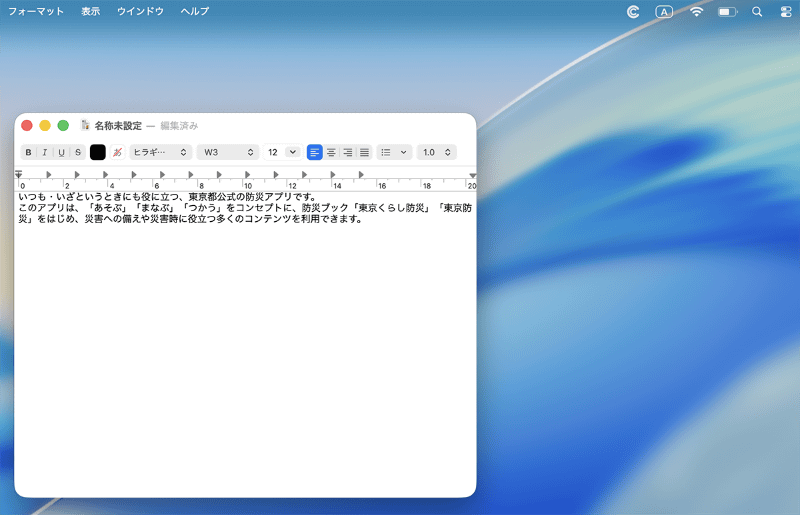Click the input source A icon
This screenshot has width=800, height=515.
coord(664,12)
